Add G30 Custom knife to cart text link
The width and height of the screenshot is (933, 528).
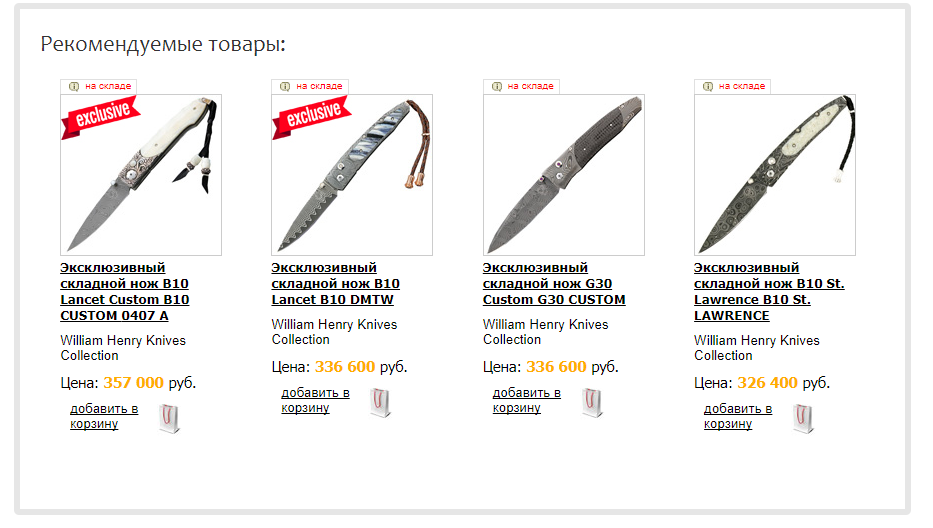pos(527,400)
